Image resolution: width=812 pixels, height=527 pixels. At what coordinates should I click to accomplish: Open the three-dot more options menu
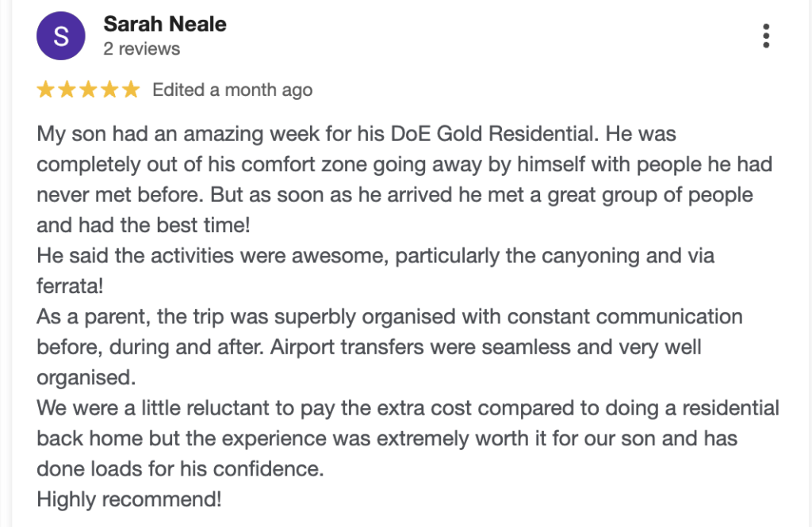coord(765,36)
